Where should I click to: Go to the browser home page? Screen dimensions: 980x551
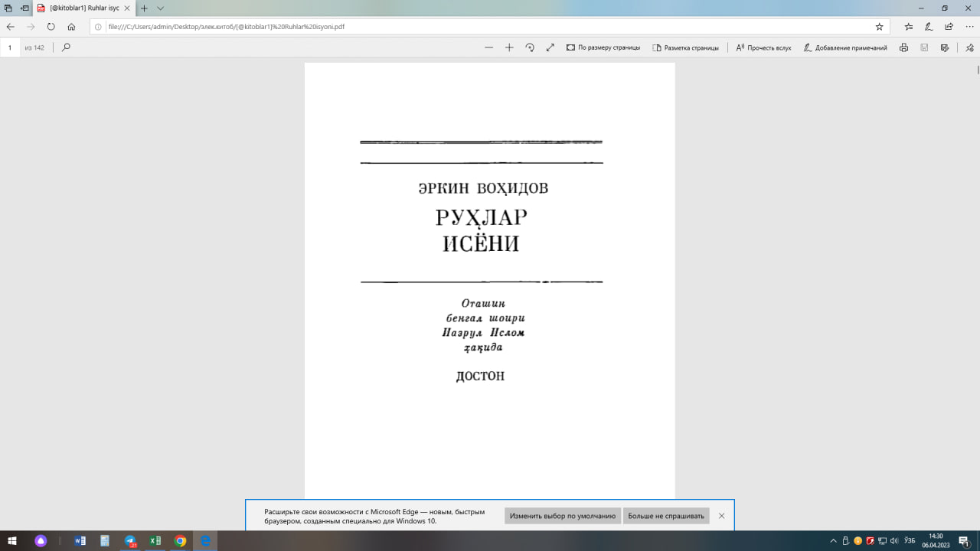pos(71,26)
